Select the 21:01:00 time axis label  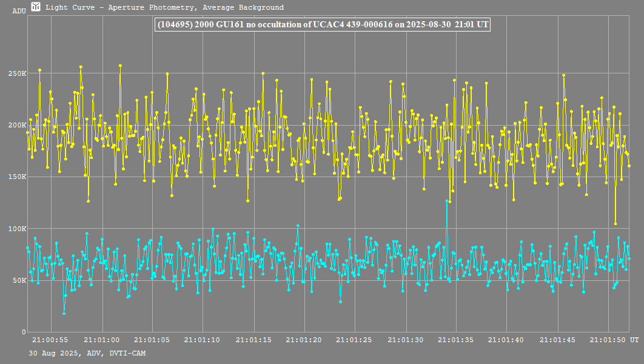(102, 340)
